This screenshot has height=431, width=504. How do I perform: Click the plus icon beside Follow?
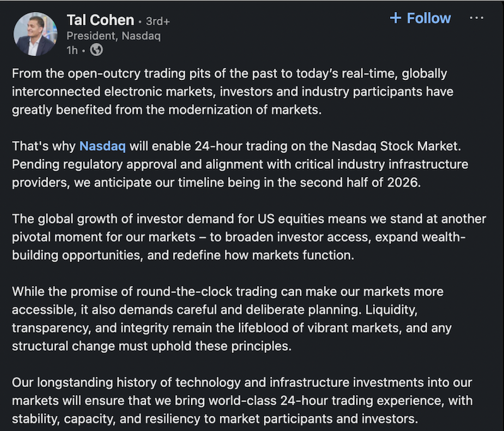point(396,18)
